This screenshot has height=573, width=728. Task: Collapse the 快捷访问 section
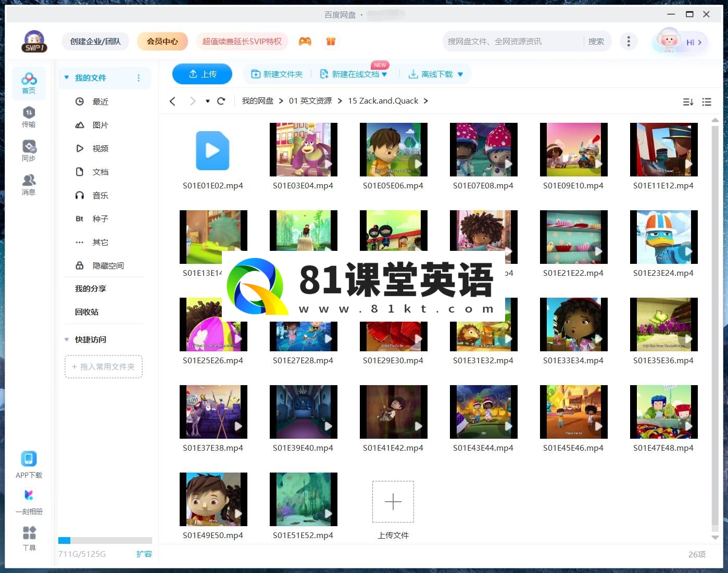pyautogui.click(x=67, y=339)
